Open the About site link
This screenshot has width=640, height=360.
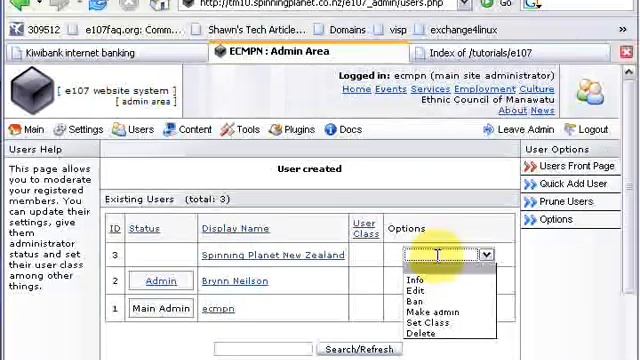[513, 110]
